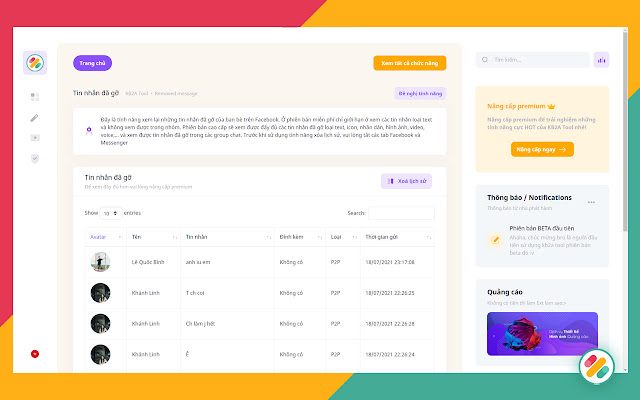Click the page vertical scrollbar
Image resolution: width=640 pixels, height=400 pixels.
click(x=625, y=131)
